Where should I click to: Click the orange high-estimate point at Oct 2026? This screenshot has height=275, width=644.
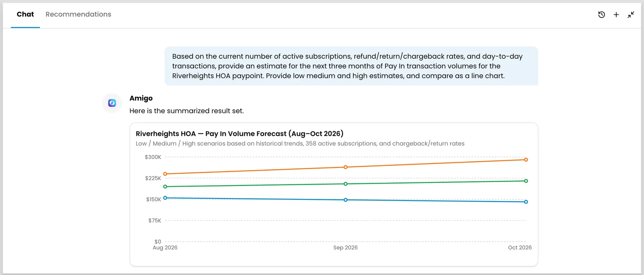click(526, 160)
